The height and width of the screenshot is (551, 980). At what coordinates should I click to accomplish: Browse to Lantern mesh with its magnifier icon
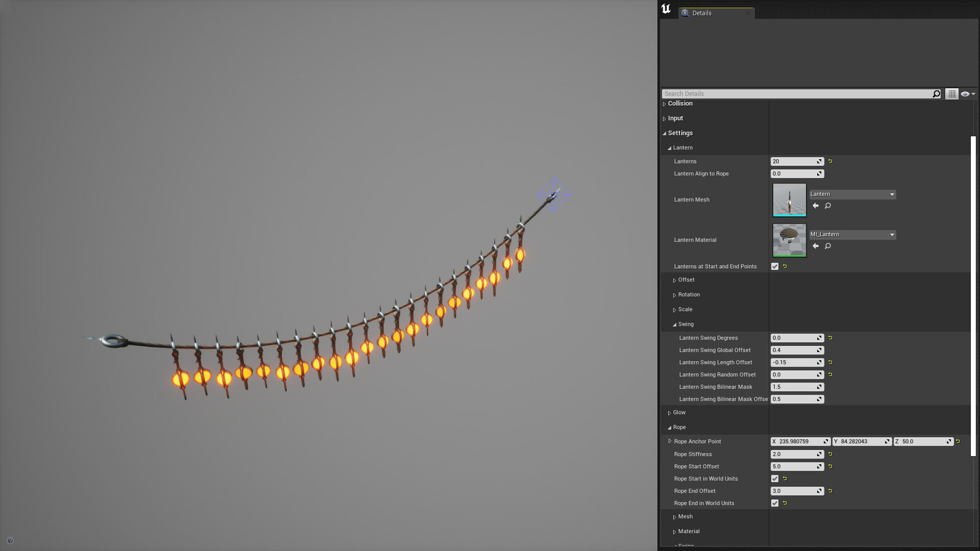827,206
